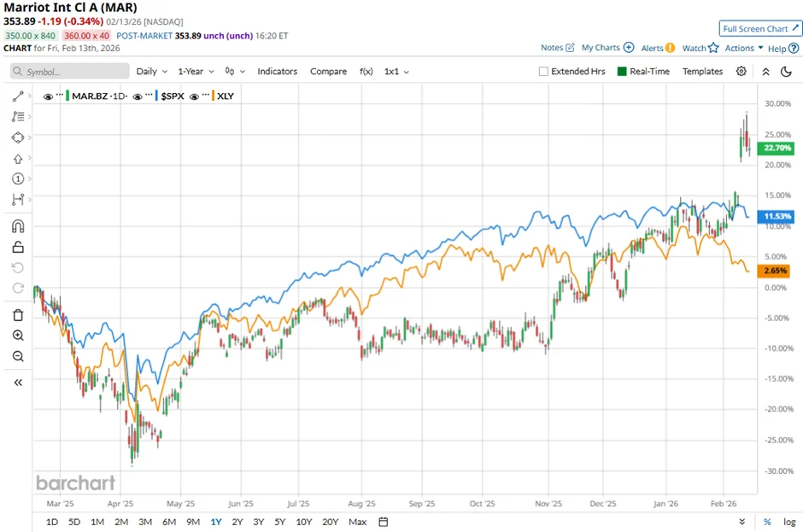Image resolution: width=803 pixels, height=532 pixels.
Task: Select the 6M time range tab
Action: pyautogui.click(x=169, y=522)
